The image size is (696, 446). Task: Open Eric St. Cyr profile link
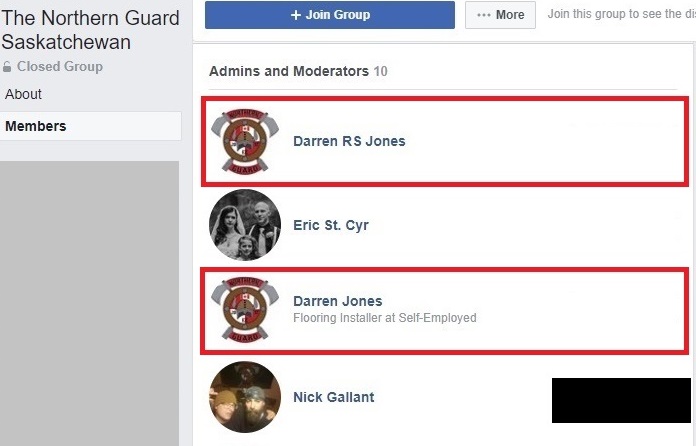point(331,225)
